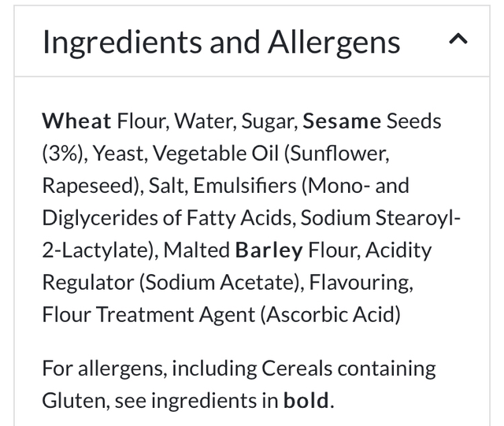The image size is (504, 426).
Task: Click "Sodium Acetate" in parentheses
Action: tap(229, 283)
